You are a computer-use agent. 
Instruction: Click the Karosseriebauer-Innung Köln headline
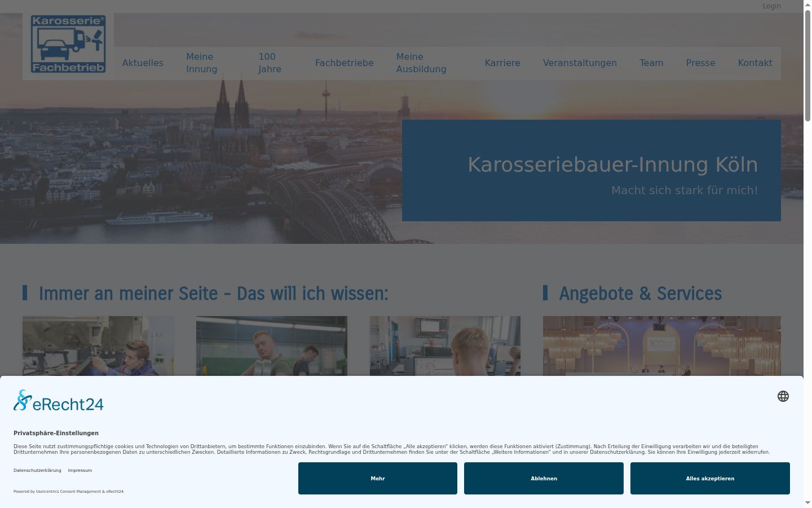(612, 165)
